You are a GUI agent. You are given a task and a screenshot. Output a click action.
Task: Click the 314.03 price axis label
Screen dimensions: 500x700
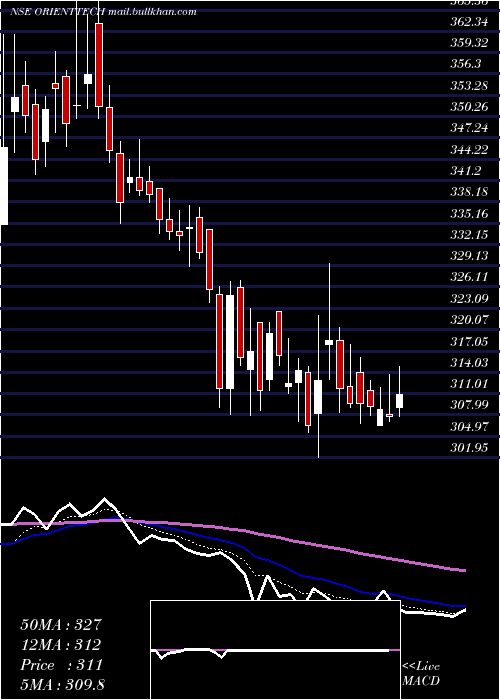point(469,362)
